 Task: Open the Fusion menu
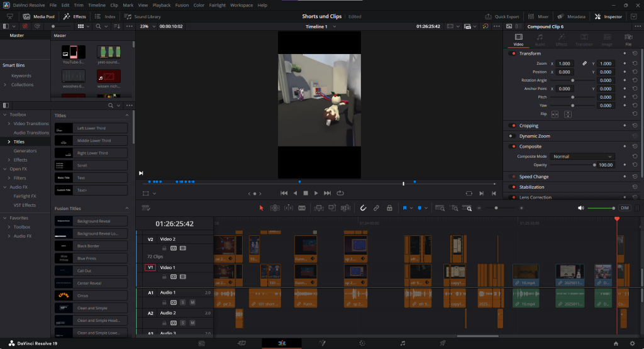coord(181,5)
